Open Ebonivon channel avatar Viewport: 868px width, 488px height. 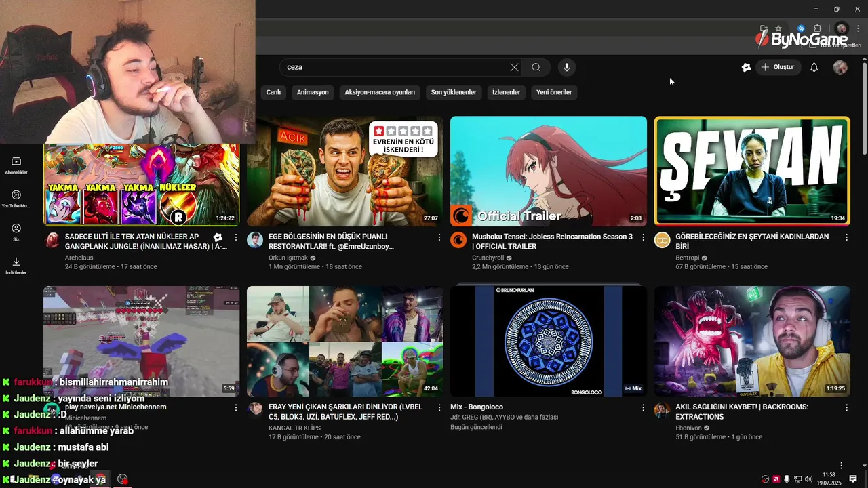pos(662,410)
